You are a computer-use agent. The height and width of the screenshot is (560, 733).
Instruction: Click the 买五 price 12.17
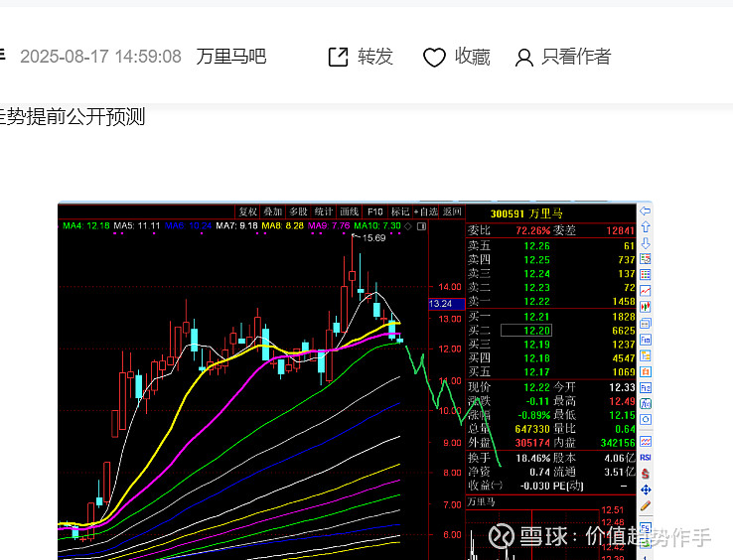pos(536,372)
